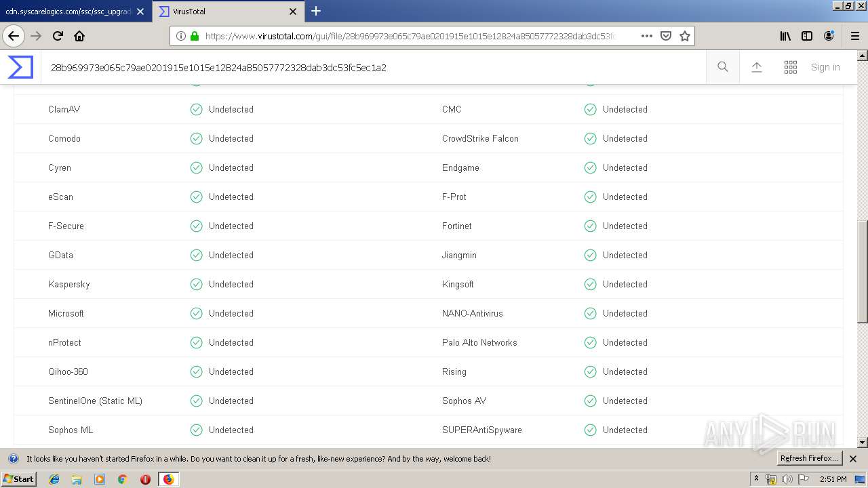Dismiss the Firefox notification bar
This screenshot has height=488, width=868.
coord(853,459)
